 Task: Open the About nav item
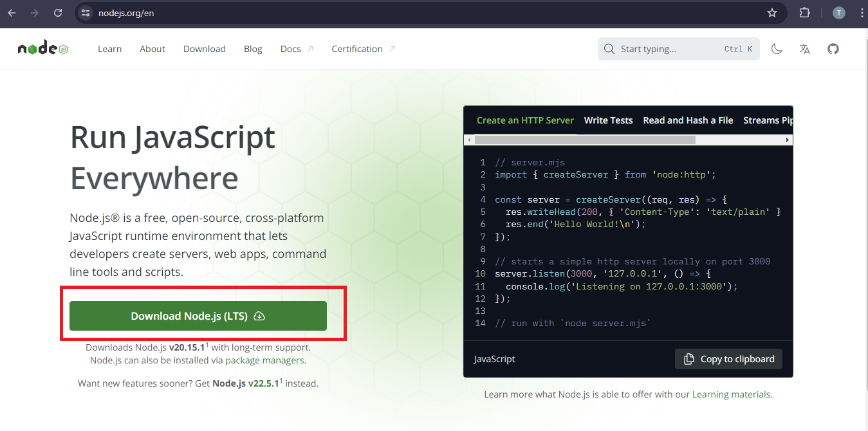[x=152, y=49]
